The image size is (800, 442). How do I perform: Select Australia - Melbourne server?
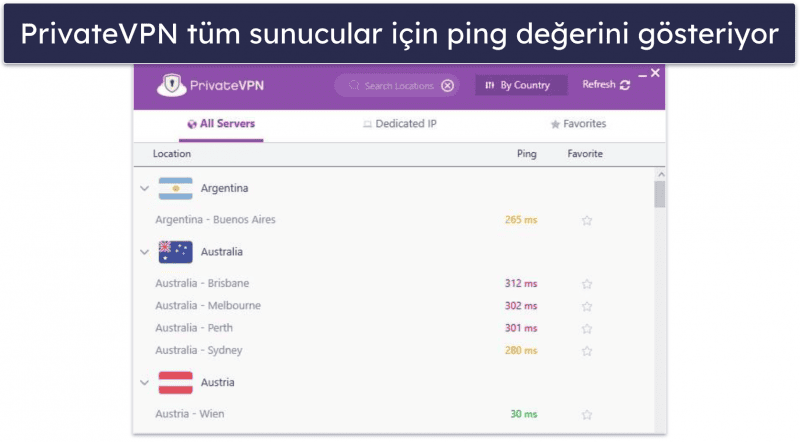coord(208,306)
